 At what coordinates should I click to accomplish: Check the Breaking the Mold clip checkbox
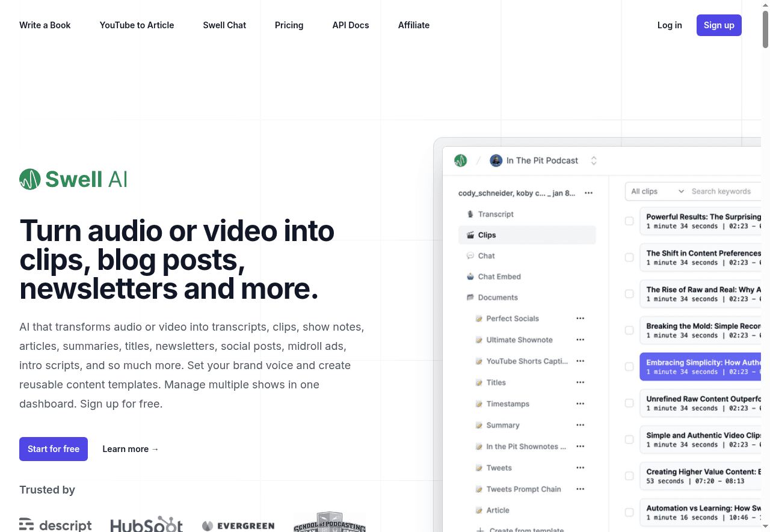(x=629, y=331)
